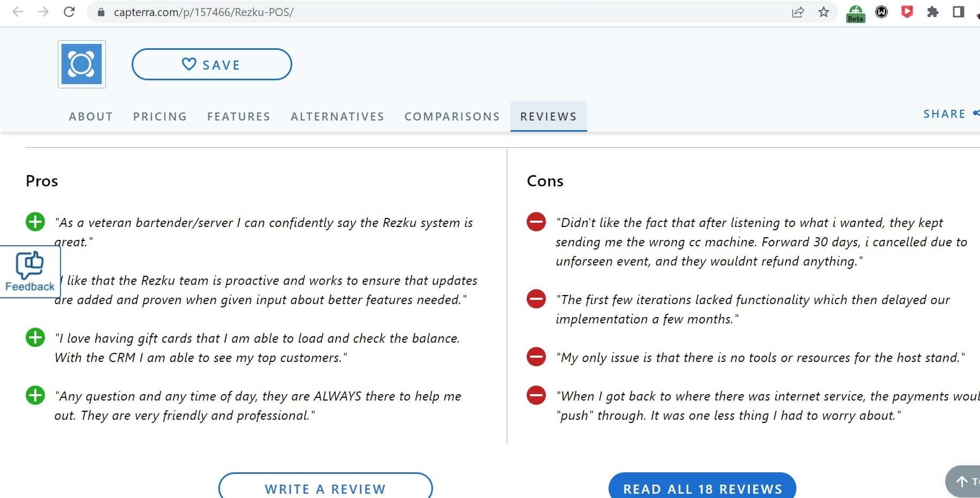Image resolution: width=980 pixels, height=498 pixels.
Task: Select the Features tab
Action: (x=239, y=116)
